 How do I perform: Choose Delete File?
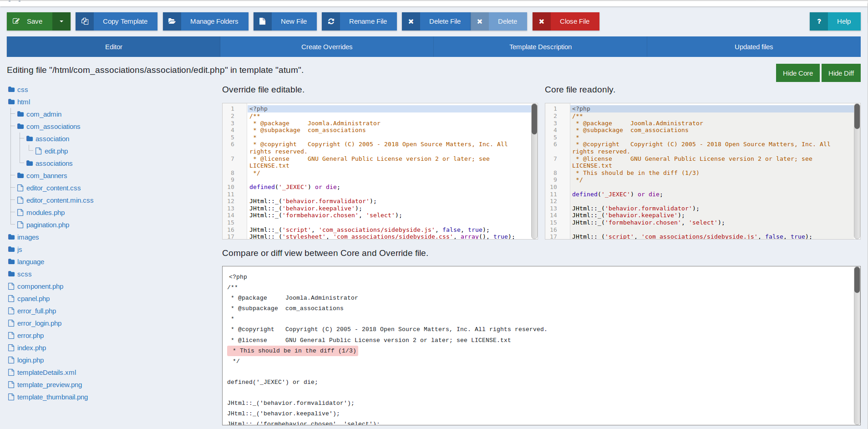coord(436,21)
